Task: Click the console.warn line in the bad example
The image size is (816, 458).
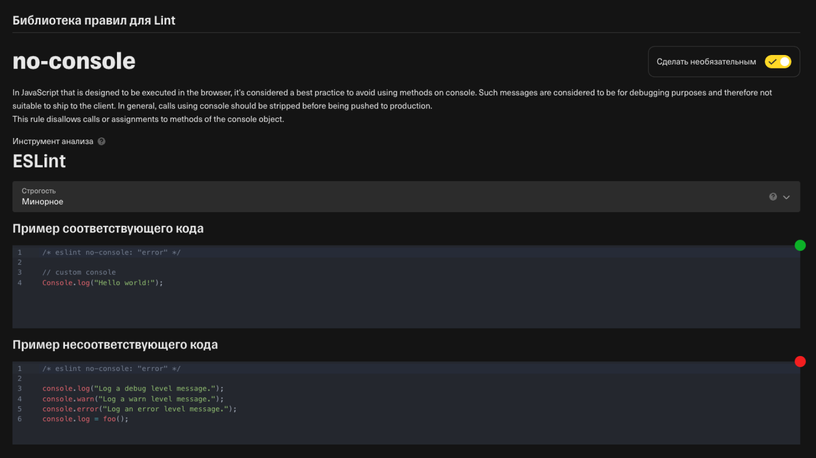Action: [133, 399]
